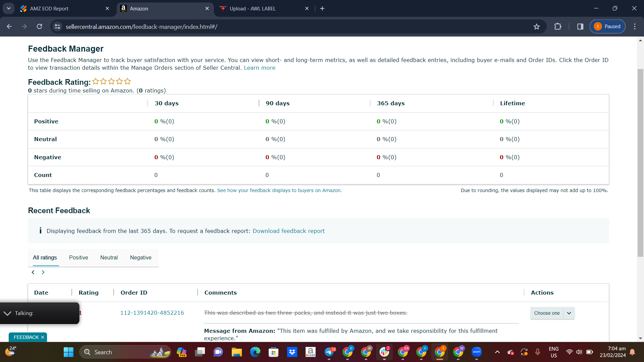The width and height of the screenshot is (644, 362).
Task: Open the ENG US language switcher
Action: 554,352
